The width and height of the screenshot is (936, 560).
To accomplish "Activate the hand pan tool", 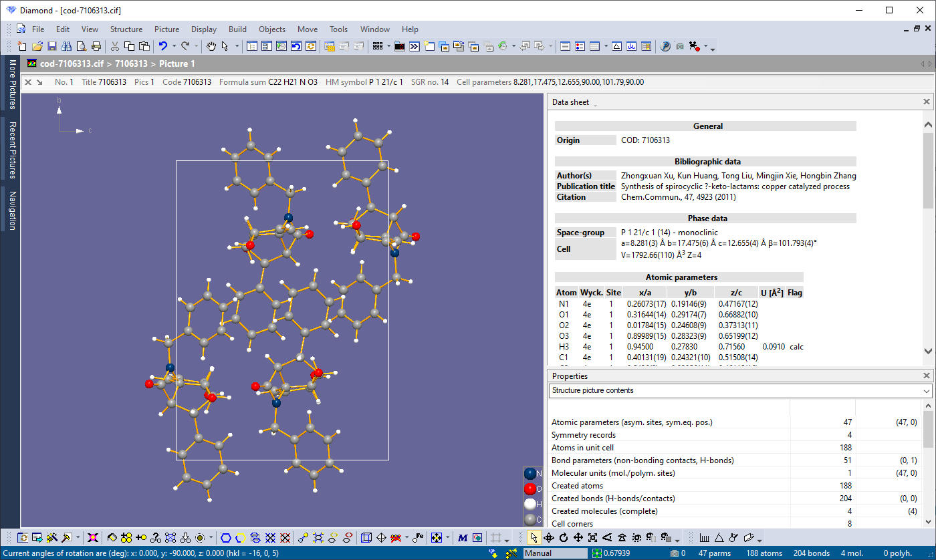I will point(211,46).
